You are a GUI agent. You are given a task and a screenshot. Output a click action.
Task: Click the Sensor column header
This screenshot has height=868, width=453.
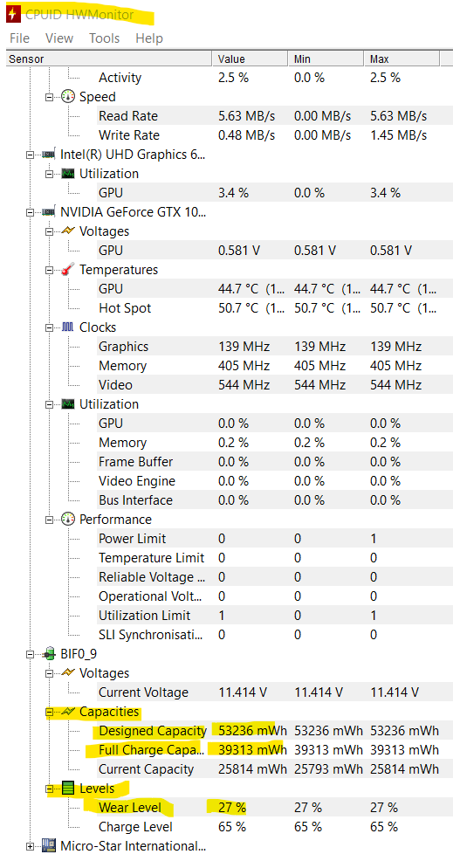(x=108, y=59)
